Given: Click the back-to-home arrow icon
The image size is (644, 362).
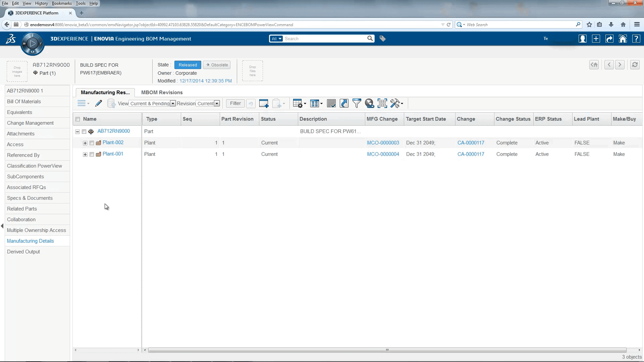Looking at the screenshot, I should [x=594, y=65].
